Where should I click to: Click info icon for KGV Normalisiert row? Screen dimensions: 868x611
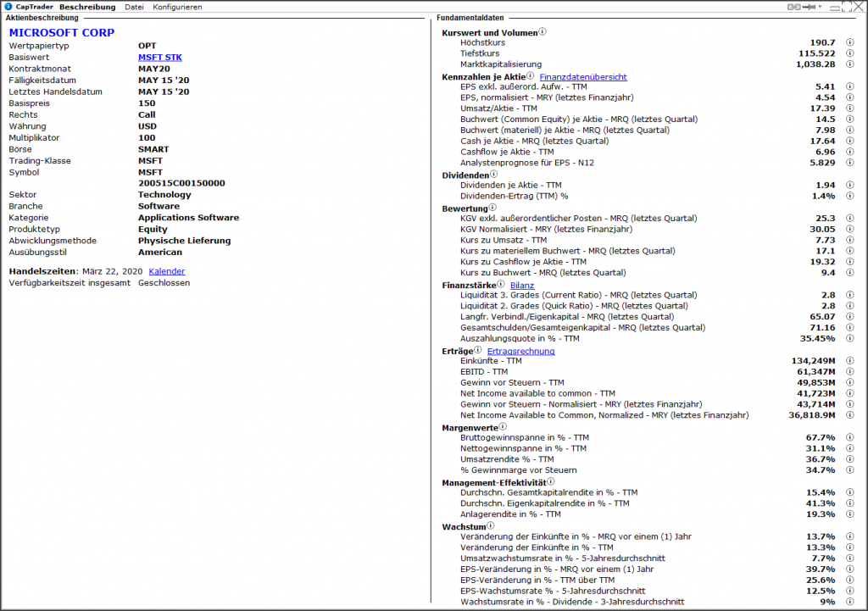tap(849, 229)
